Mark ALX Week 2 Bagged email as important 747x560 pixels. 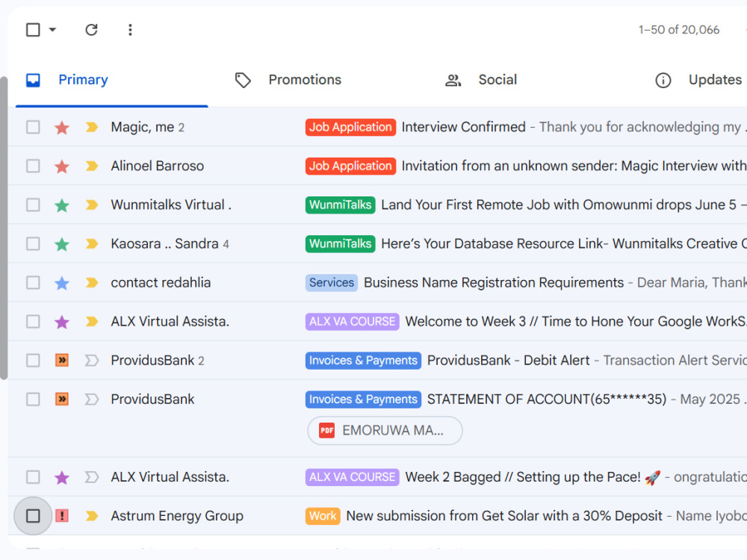(91, 477)
